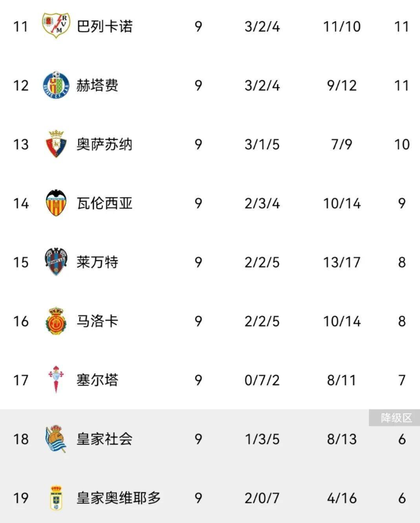Open the Levante club badge
This screenshot has height=523, width=420.
56,262
